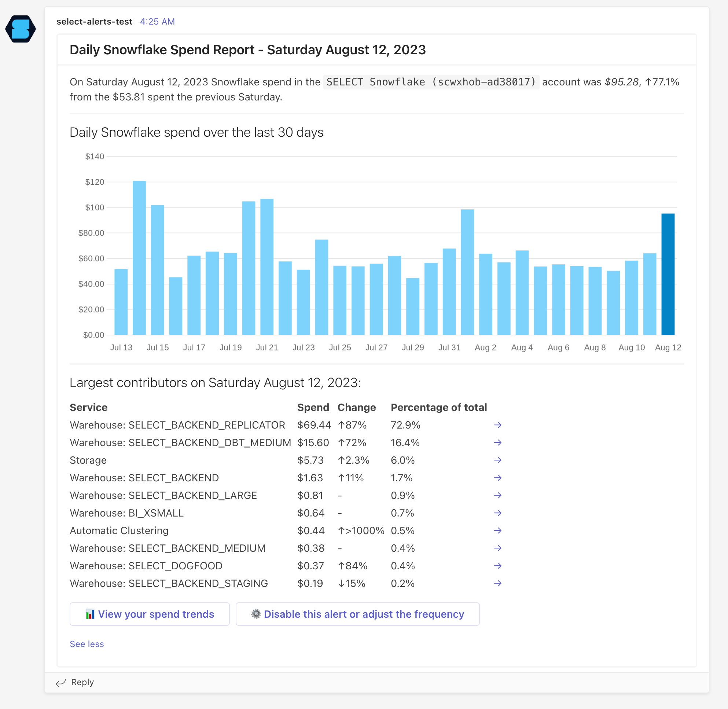The image size is (728, 709).
Task: Click the SELECT Snowflake (scwxhob-ad38017) account code
Action: (x=431, y=82)
